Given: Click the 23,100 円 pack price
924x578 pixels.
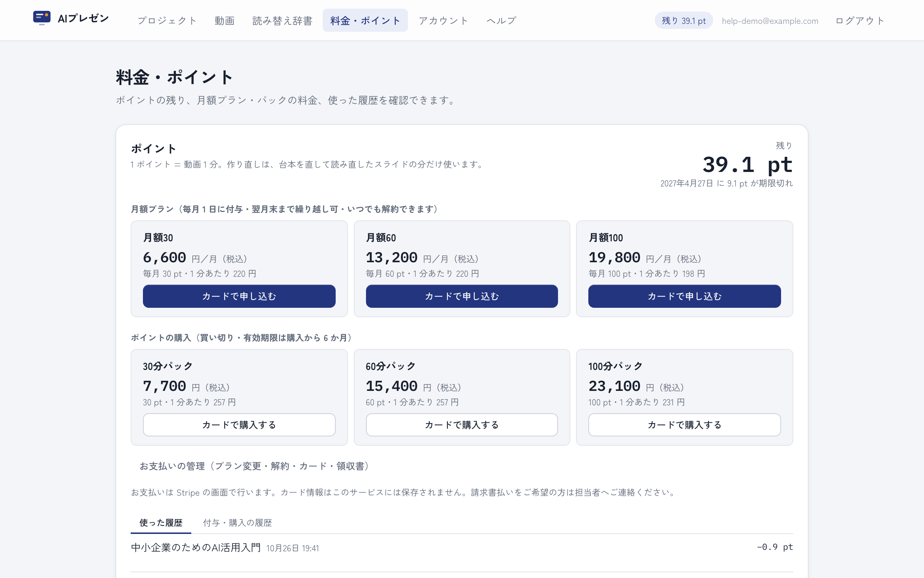Looking at the screenshot, I should 636,387.
